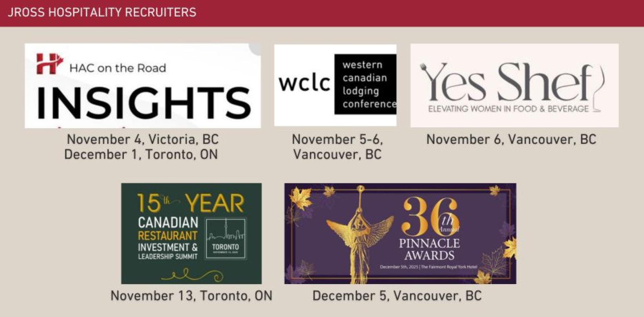Image resolution: width=644 pixels, height=317 pixels.
Task: Click the gold swirl ornament under summit title
Action: (192, 275)
